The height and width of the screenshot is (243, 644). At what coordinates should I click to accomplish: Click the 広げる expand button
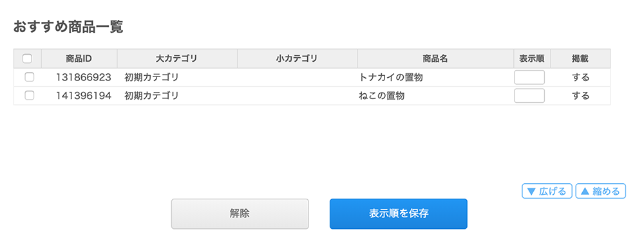click(547, 191)
